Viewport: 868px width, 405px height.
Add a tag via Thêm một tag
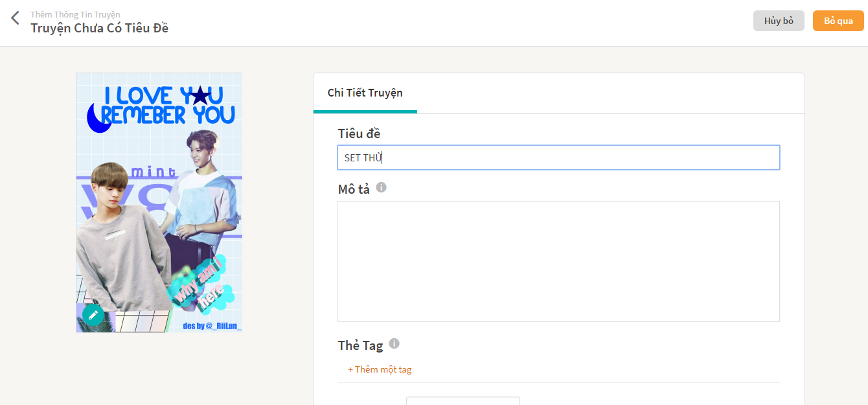pyautogui.click(x=380, y=369)
